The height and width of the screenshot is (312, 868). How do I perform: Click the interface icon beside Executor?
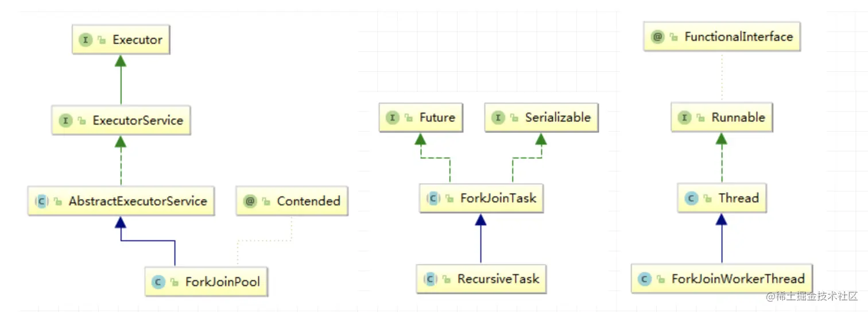(86, 40)
